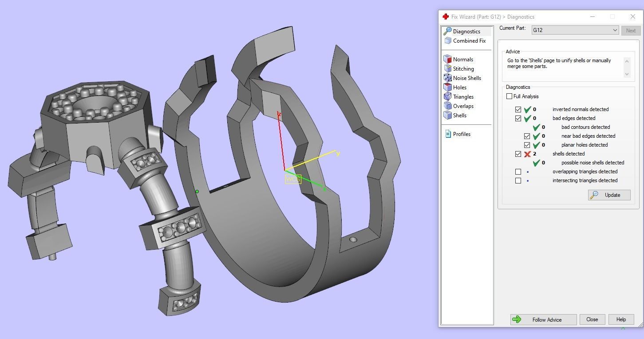Click green checkmark beside possible noise shells

click(536, 163)
